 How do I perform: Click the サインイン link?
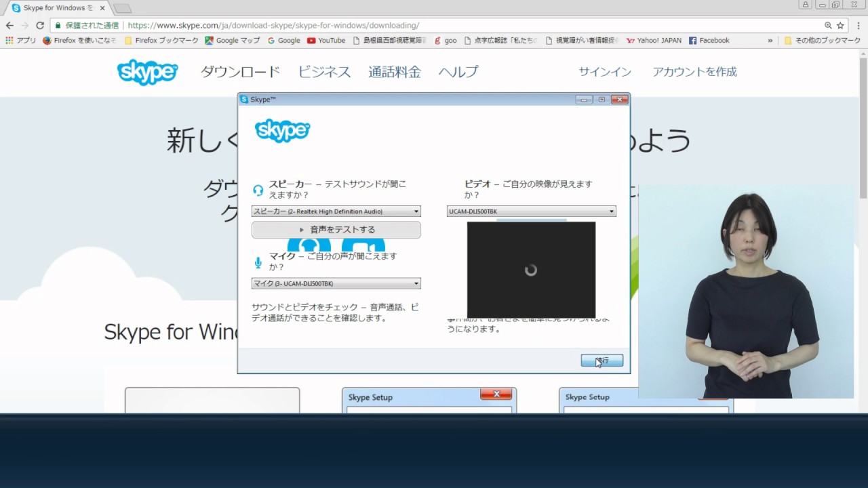tap(605, 72)
